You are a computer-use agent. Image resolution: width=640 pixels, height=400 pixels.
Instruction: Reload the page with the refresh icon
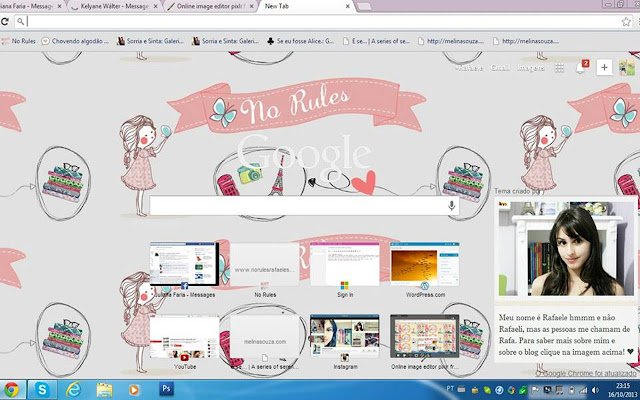click(4, 22)
